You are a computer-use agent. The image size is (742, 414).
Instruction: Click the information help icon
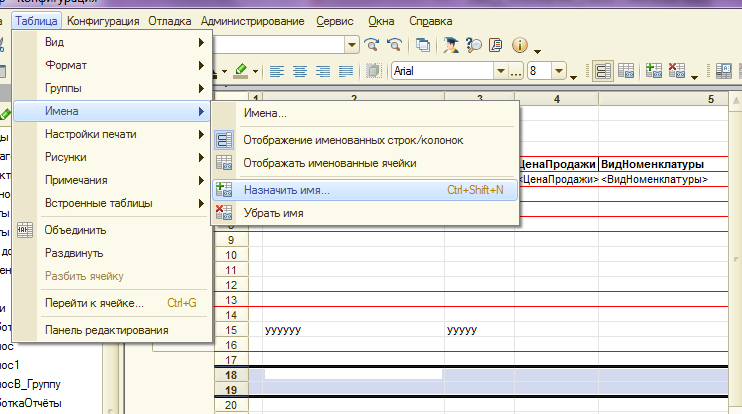520,45
